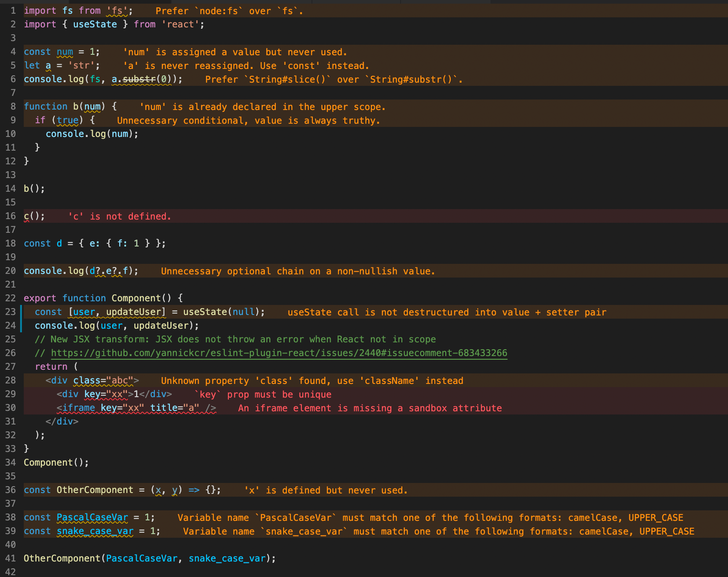Click the Prefer node:fs over fs warning
Viewport: 728px width, 577px height.
[229, 11]
